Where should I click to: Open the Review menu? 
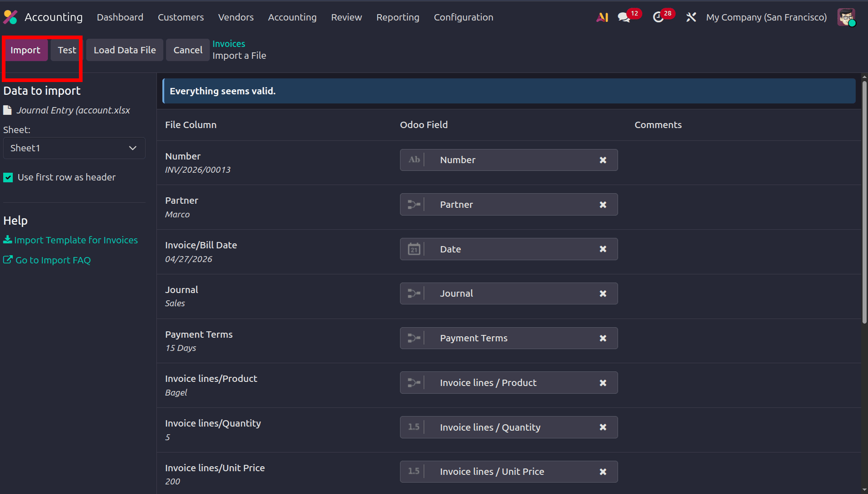point(347,17)
